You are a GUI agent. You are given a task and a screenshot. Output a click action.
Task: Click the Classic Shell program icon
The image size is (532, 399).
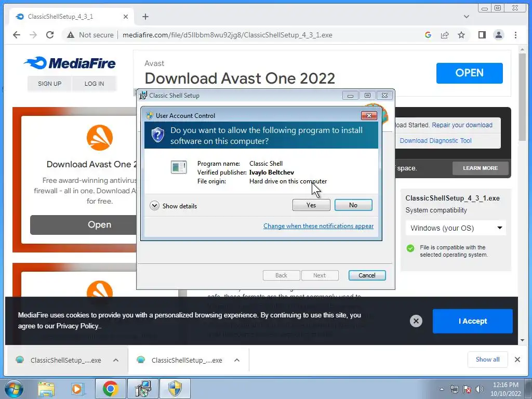click(179, 167)
